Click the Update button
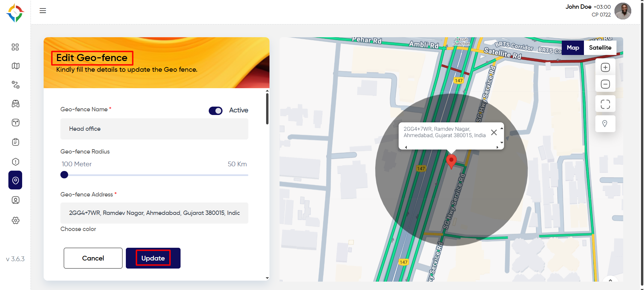This screenshot has width=644, height=290. 153,258
